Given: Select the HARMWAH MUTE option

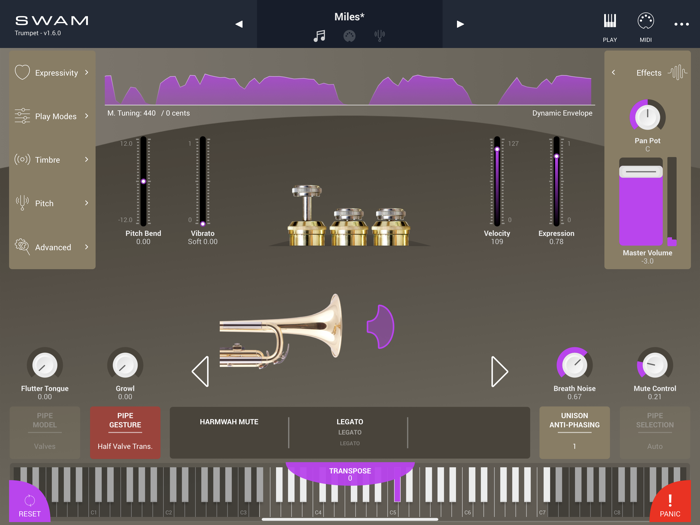Looking at the screenshot, I should pyautogui.click(x=229, y=422).
